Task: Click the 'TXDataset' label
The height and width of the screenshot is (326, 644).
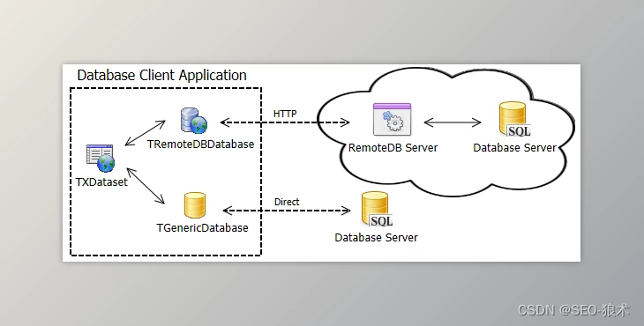Action: [x=101, y=182]
